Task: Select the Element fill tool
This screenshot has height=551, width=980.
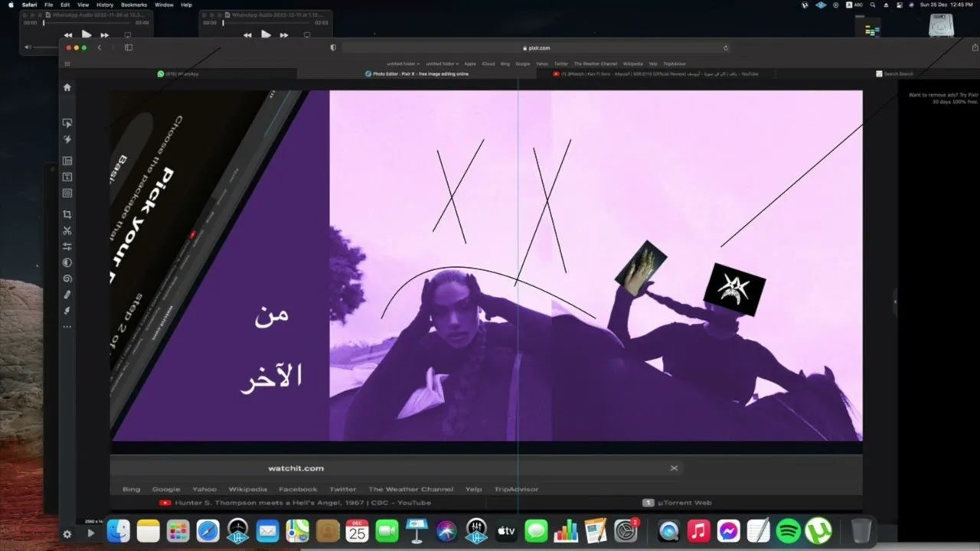Action: click(67, 193)
